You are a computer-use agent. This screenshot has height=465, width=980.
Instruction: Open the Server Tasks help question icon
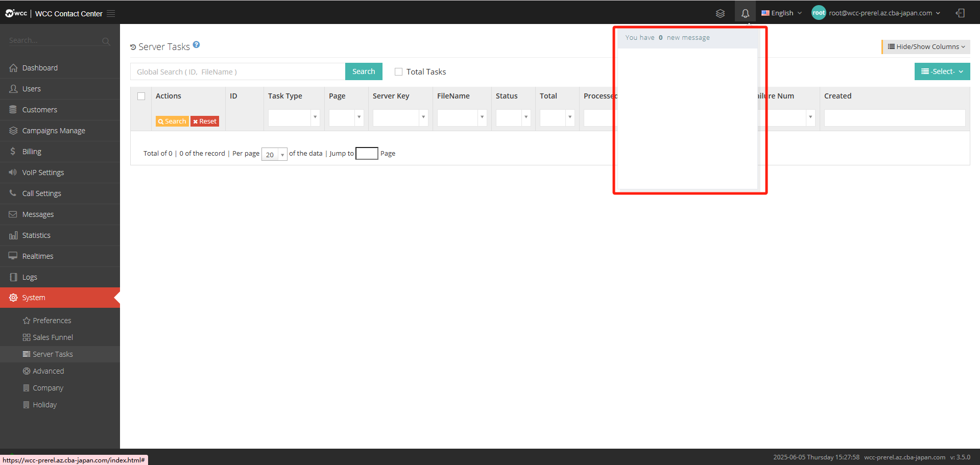point(196,45)
